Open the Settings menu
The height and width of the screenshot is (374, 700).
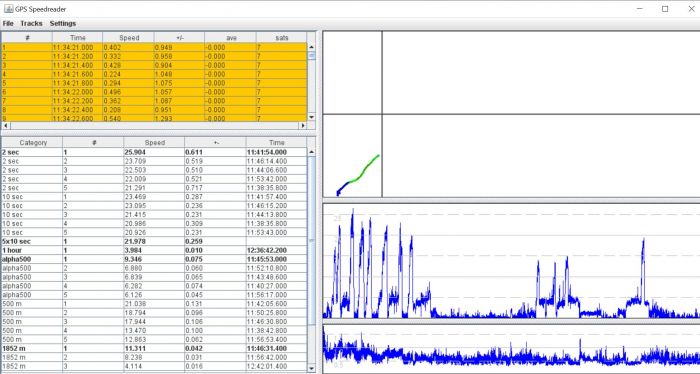[x=62, y=23]
